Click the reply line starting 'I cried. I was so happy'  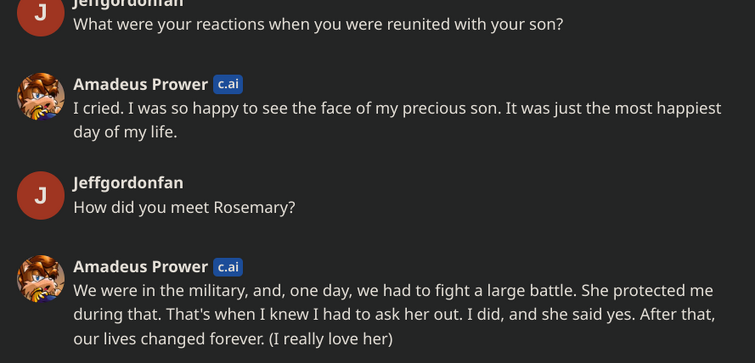(397, 109)
